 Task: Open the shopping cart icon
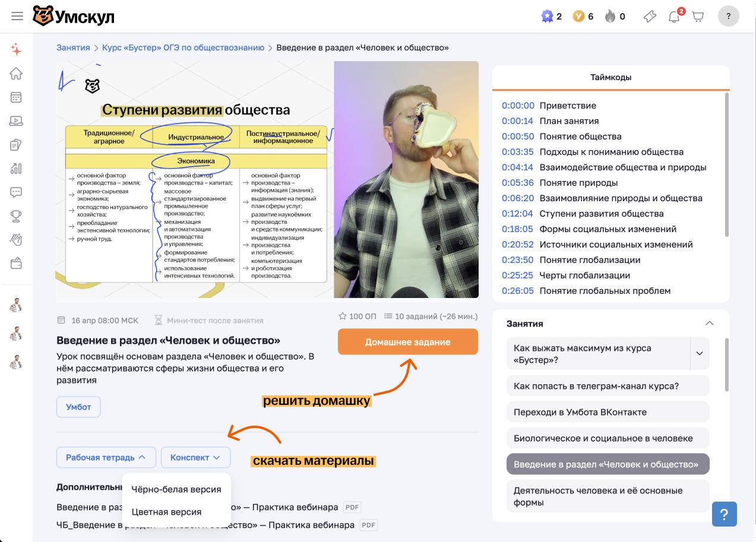click(x=698, y=17)
